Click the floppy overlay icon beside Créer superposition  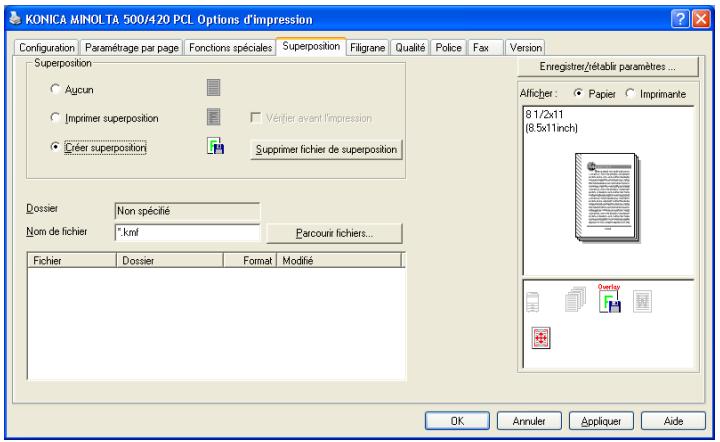(x=215, y=146)
